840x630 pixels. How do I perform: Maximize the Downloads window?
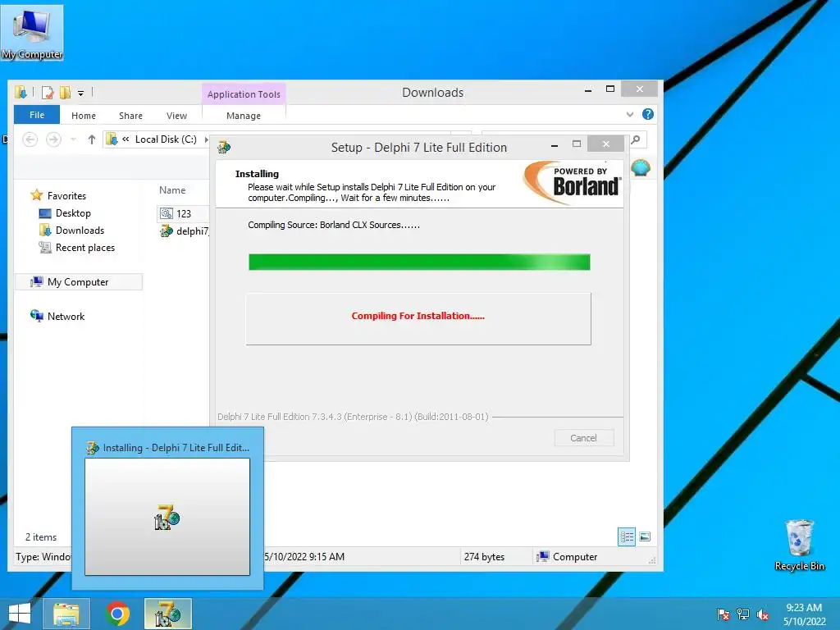[x=610, y=89]
